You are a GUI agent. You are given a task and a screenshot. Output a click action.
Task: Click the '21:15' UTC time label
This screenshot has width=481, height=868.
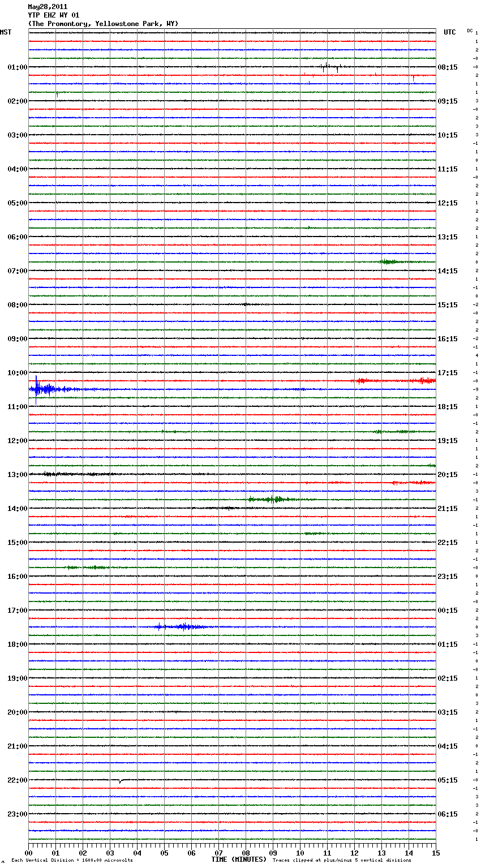click(x=448, y=509)
